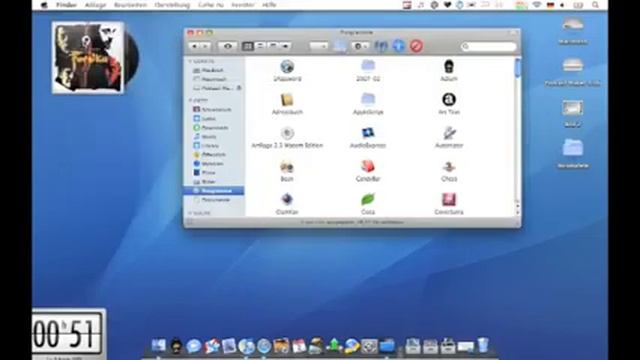Open the Hilfe menu
The height and width of the screenshot is (360, 640).
[269, 5]
